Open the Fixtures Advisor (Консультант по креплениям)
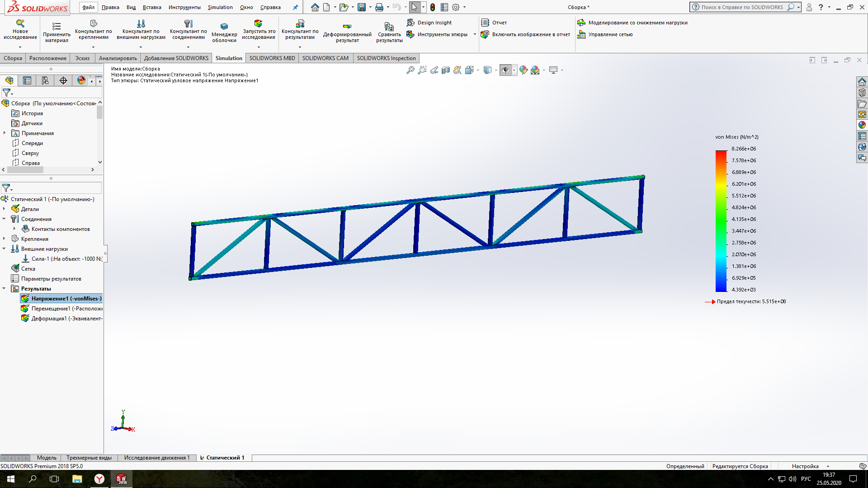Viewport: 868px width, 488px height. click(93, 30)
